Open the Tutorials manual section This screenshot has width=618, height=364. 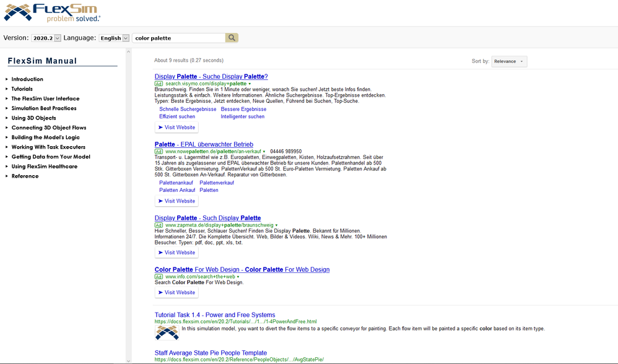click(x=22, y=89)
